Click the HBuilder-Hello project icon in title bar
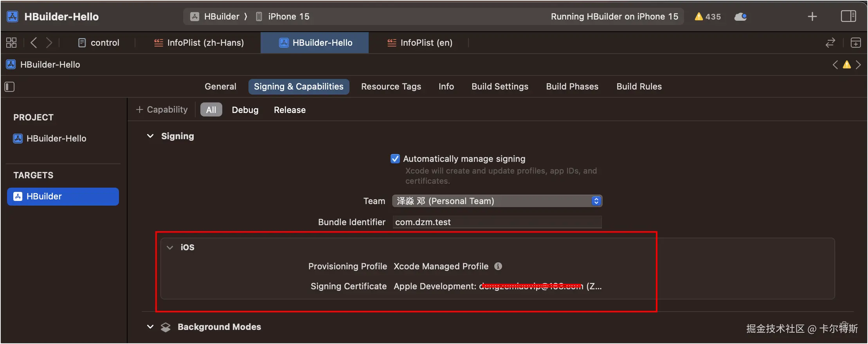Viewport: 868px width, 344px height. point(13,16)
